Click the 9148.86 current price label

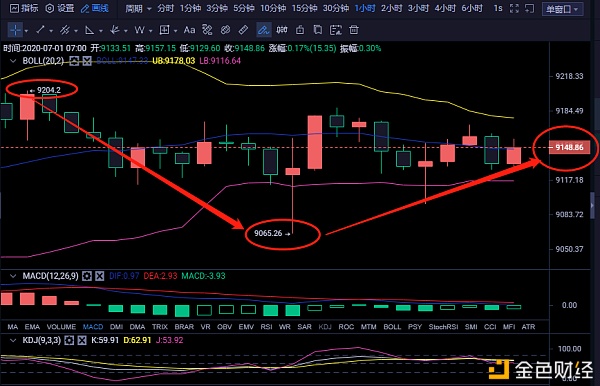pos(569,147)
